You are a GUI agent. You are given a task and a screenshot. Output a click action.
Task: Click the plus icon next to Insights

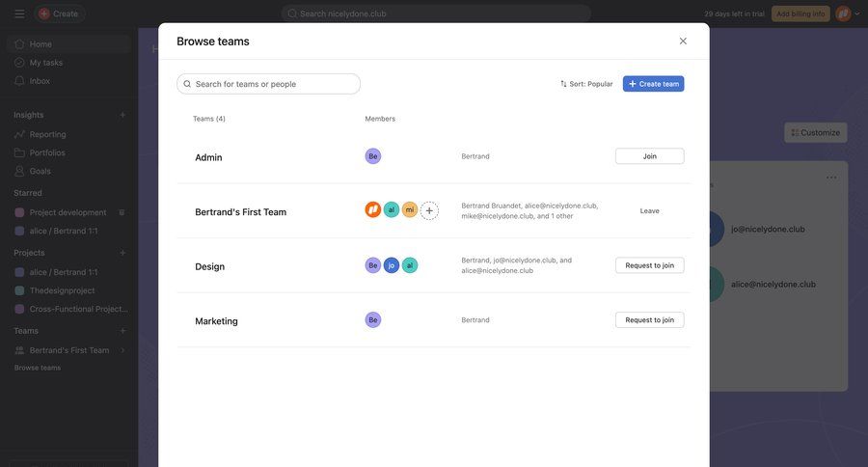tap(122, 115)
